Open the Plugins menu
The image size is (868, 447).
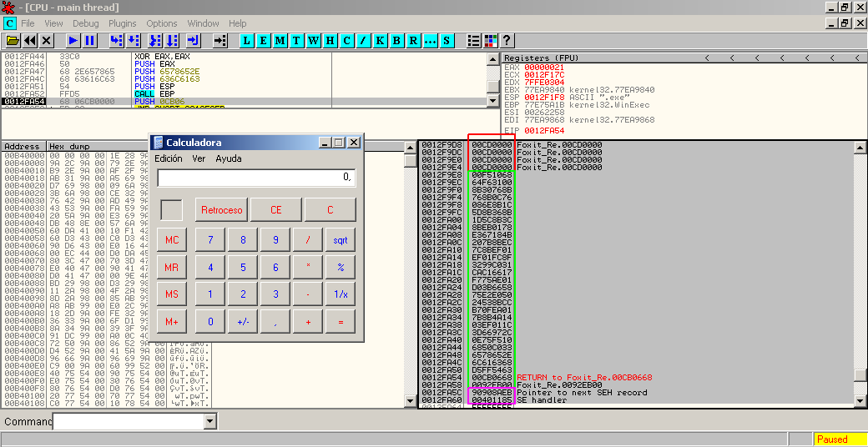pos(123,23)
